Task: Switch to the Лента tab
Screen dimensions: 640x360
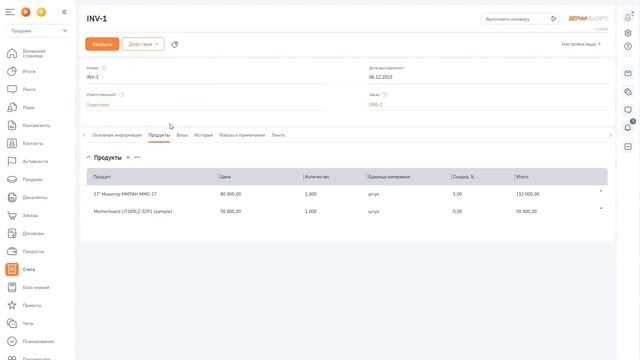Action: pos(278,135)
